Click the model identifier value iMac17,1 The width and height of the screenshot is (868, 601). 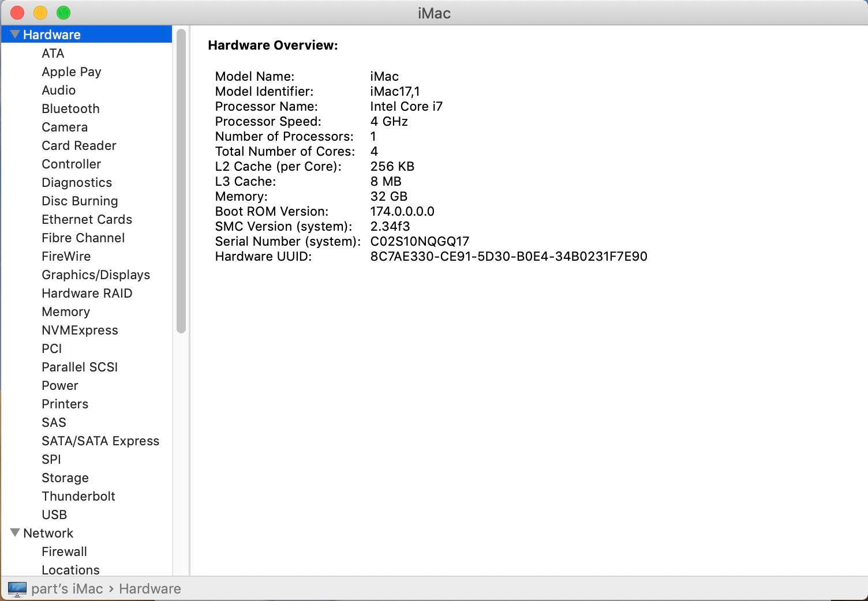click(395, 91)
